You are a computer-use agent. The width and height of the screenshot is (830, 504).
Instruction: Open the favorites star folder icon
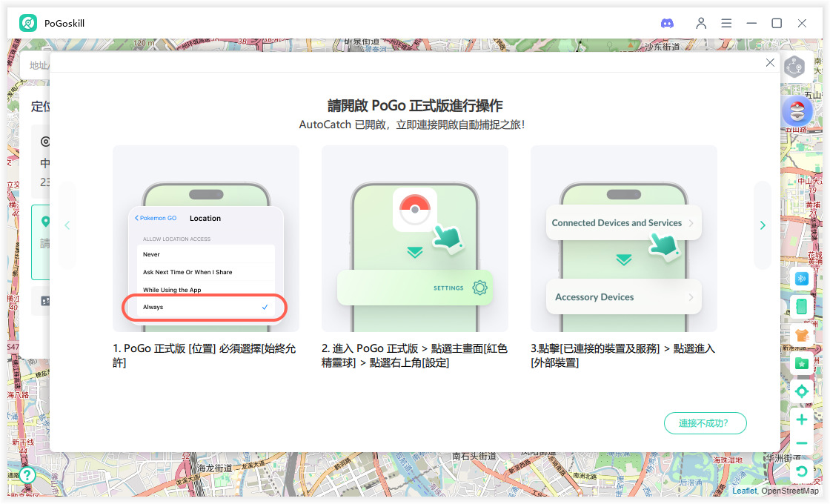[801, 364]
